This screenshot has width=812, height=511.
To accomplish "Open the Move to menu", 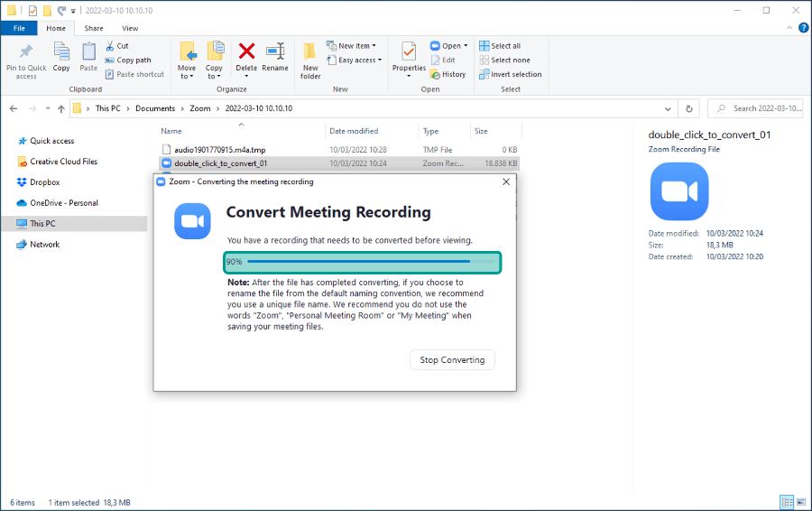I will [x=187, y=60].
